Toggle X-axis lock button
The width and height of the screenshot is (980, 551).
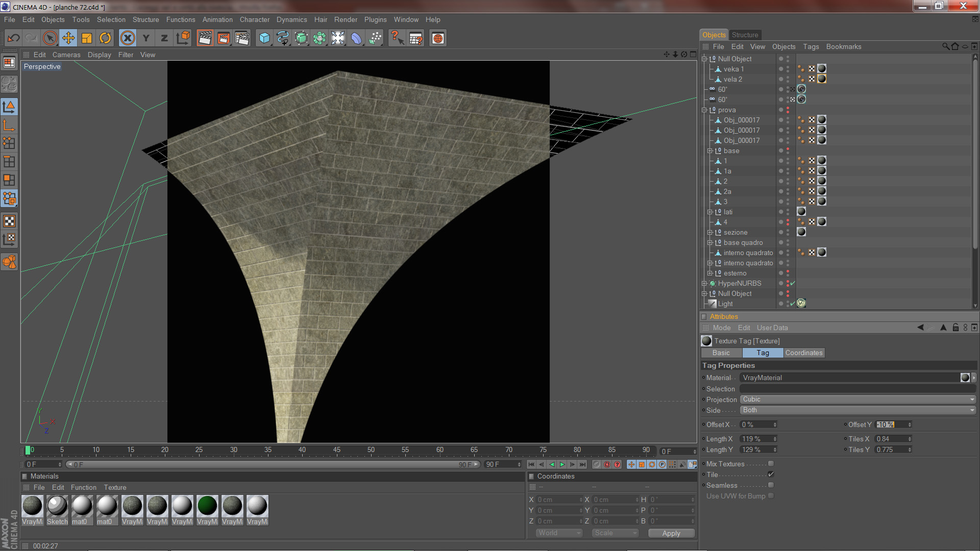click(128, 38)
